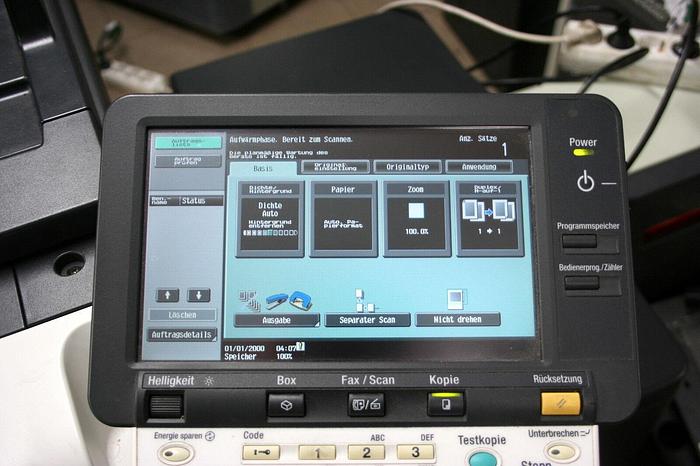Click the job list down arrow
This screenshot has width=700, height=466.
[199, 295]
